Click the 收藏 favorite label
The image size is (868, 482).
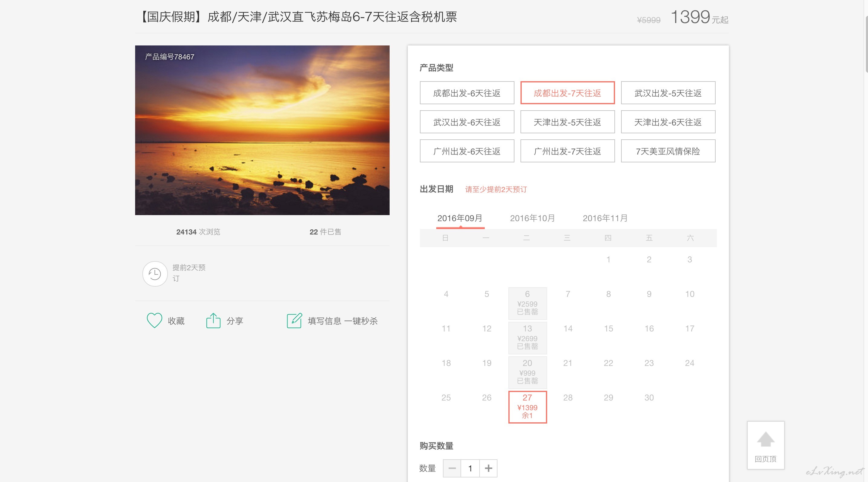pos(176,321)
